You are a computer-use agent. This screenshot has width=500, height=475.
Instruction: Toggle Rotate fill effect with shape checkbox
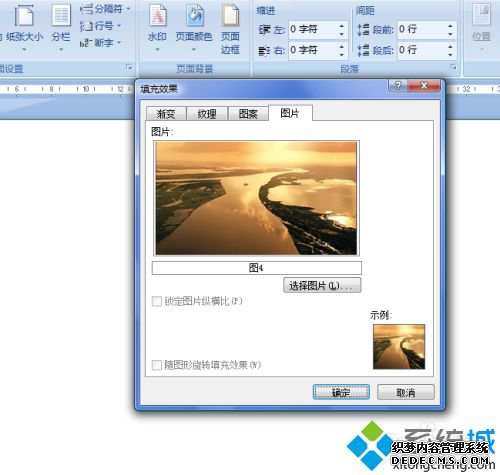(156, 365)
